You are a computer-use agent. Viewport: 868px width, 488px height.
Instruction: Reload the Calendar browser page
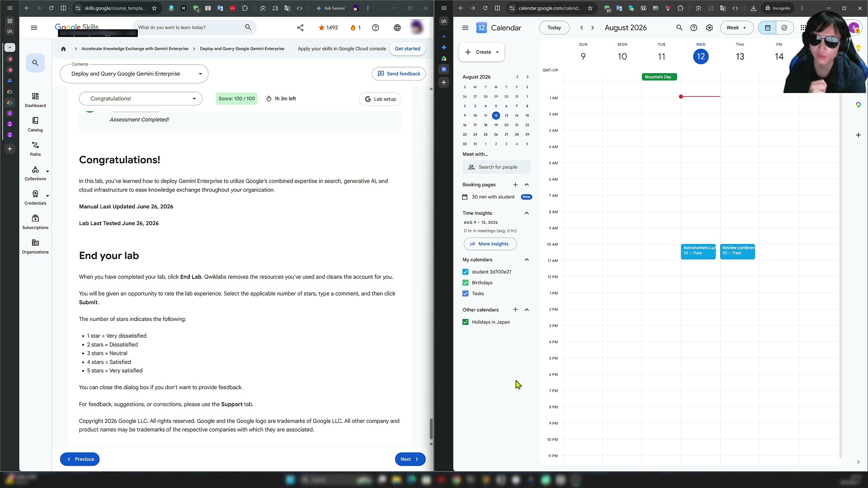(x=485, y=8)
